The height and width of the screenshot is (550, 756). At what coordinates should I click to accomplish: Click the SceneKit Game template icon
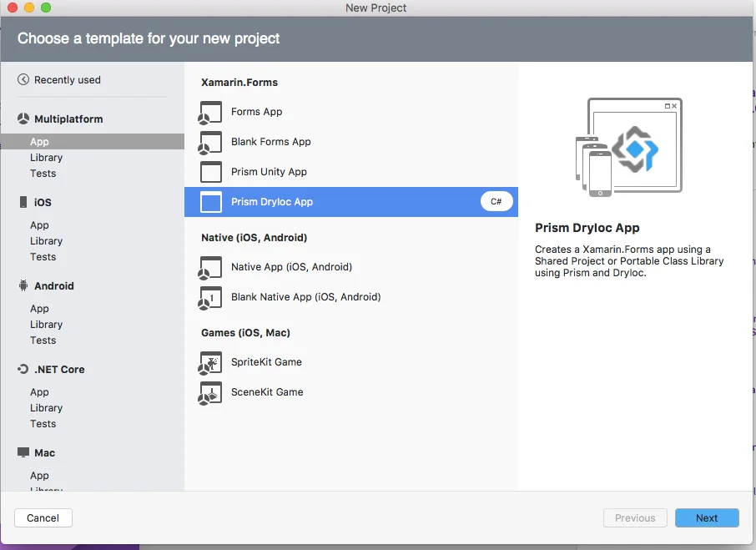[x=210, y=392]
